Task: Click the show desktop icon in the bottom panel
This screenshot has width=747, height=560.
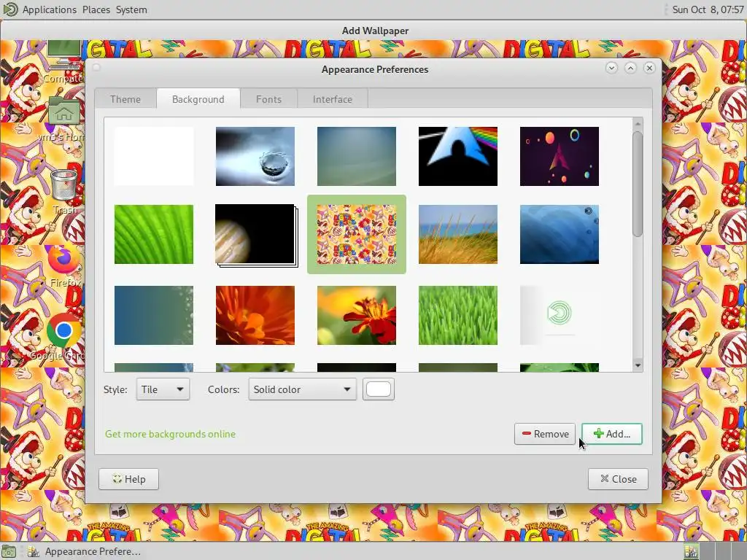Action: pos(9,551)
